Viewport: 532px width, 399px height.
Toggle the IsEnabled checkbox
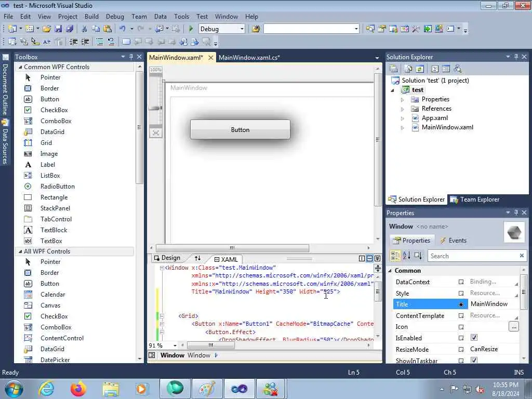[x=474, y=338]
